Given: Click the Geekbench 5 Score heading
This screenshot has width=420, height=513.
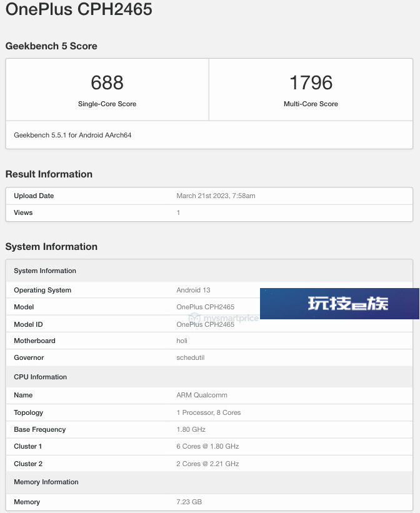Looking at the screenshot, I should (51, 46).
